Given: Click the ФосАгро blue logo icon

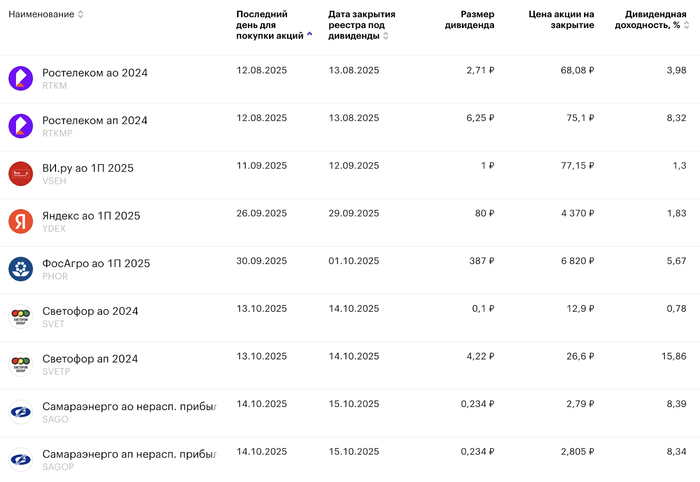Looking at the screenshot, I should [x=21, y=268].
